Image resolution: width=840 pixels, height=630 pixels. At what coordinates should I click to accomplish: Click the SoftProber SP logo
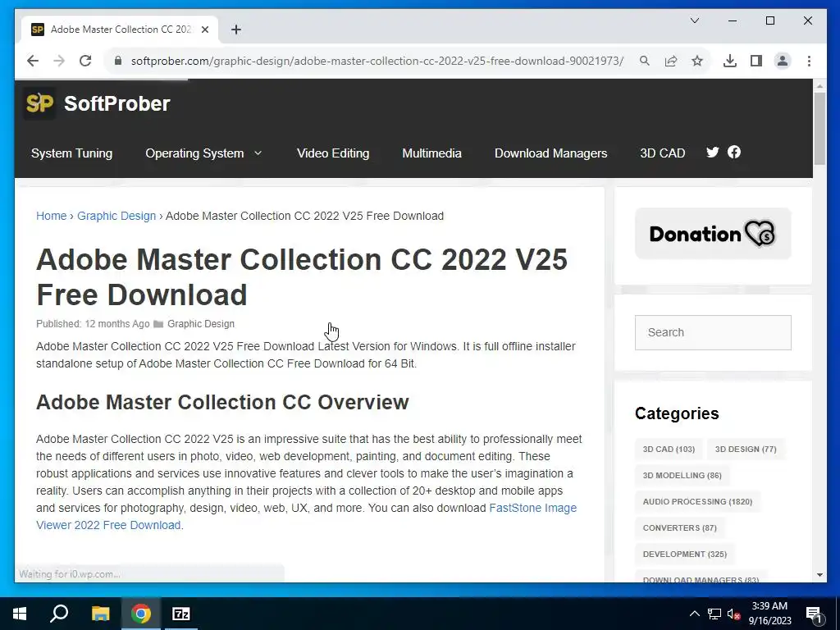pyautogui.click(x=39, y=103)
